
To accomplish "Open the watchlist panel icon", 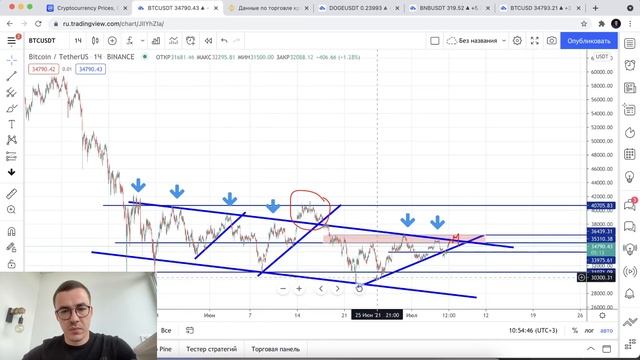I will tap(630, 43).
